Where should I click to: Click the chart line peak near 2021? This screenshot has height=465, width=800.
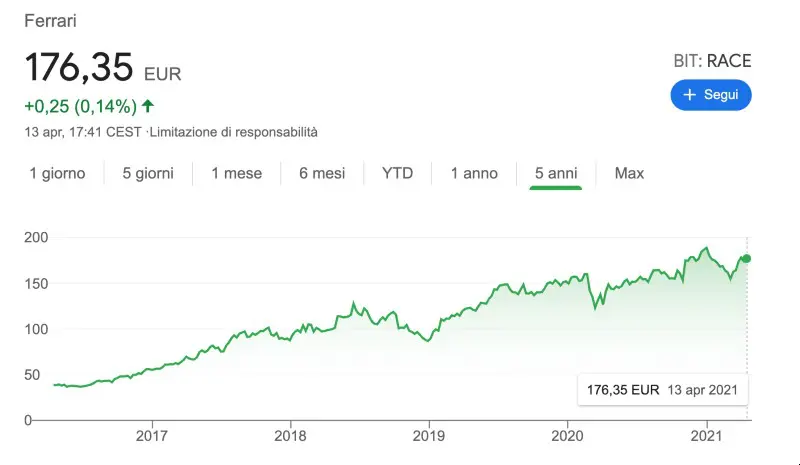tap(706, 249)
